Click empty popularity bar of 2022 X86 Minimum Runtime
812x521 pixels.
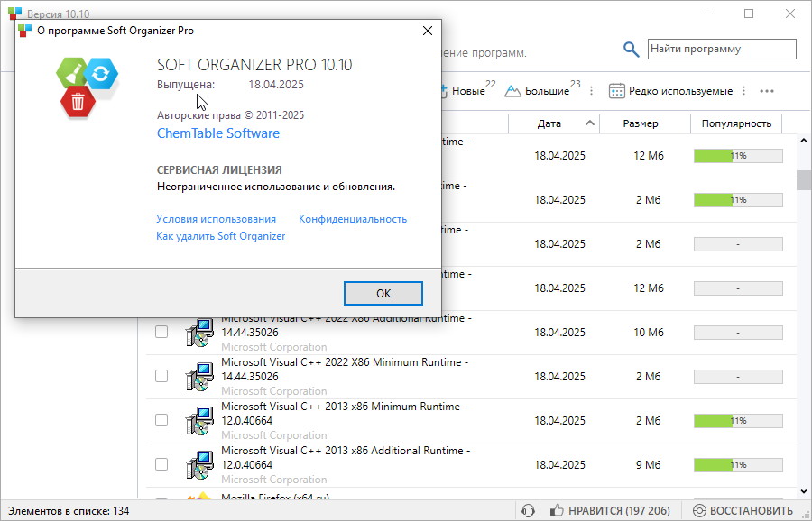tap(738, 376)
